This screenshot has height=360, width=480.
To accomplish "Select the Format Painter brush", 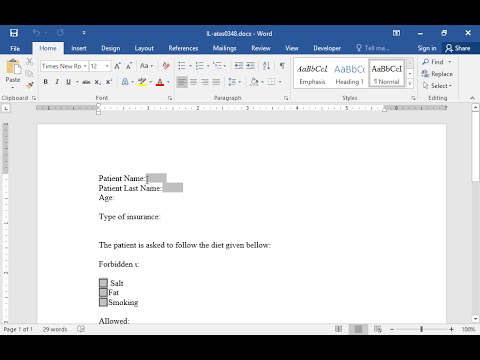I will pyautogui.click(x=29, y=86).
